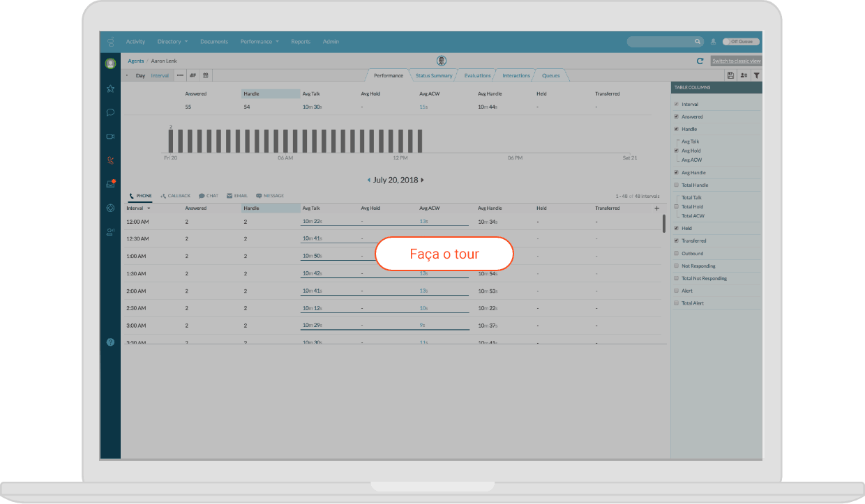The height and width of the screenshot is (504, 865).
Task: Click the refresh icon near classic view
Action: click(700, 61)
